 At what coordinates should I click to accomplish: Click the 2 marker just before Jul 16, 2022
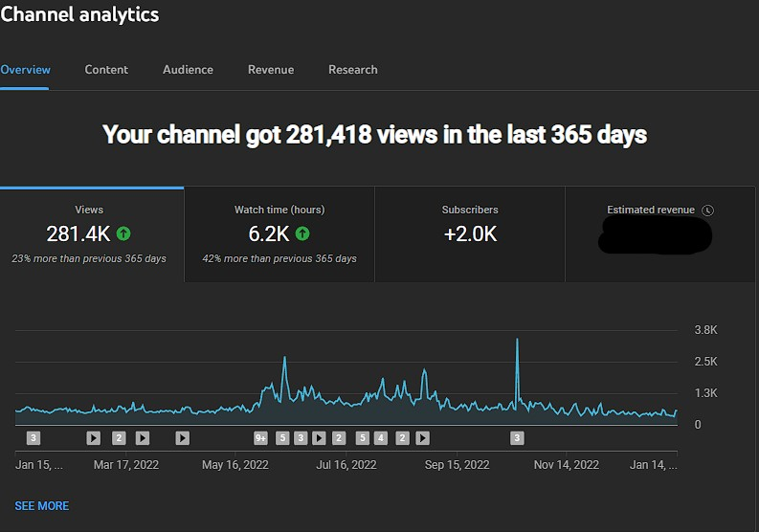point(339,438)
